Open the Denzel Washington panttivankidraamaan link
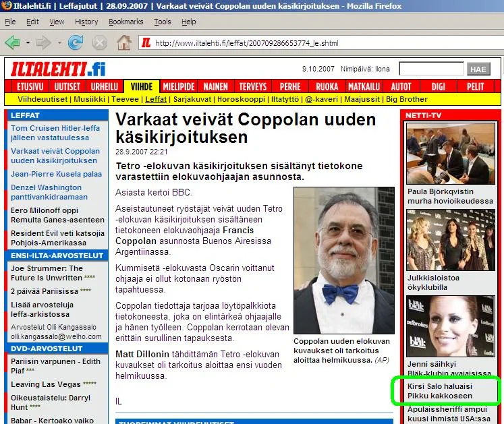 click(49, 192)
